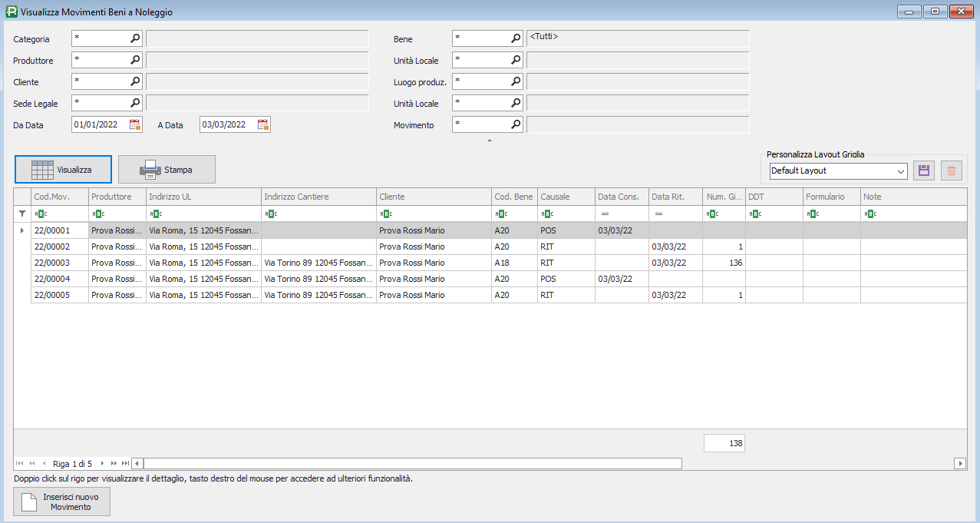This screenshot has width=980, height=523.
Task: Open the A Data calendar picker
Action: 263,124
